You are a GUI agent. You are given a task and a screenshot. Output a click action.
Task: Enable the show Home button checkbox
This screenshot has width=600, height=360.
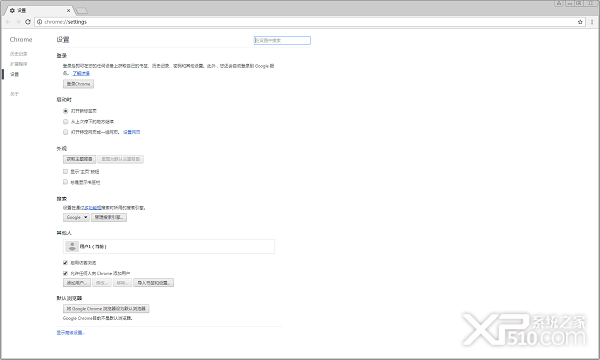(x=65, y=171)
